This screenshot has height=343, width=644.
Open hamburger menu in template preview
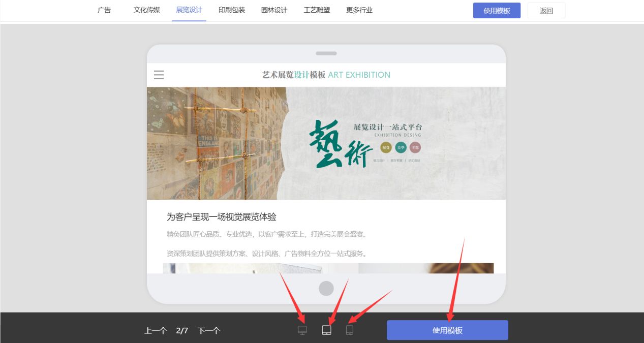point(159,75)
